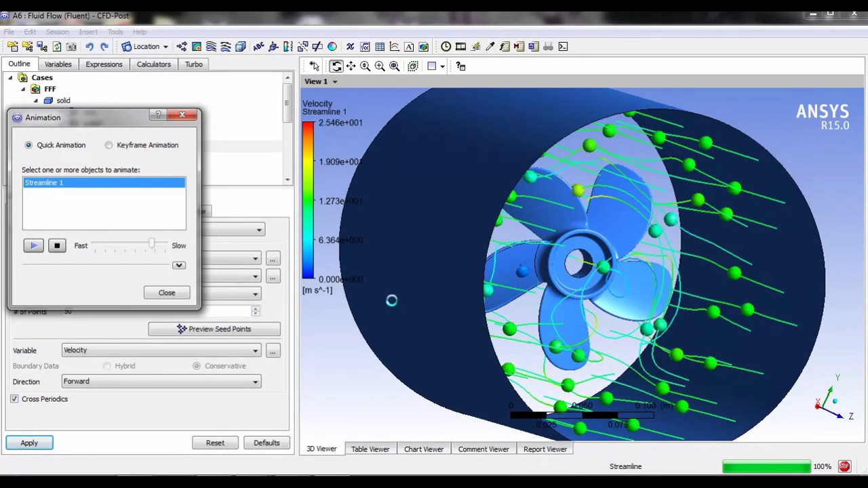The width and height of the screenshot is (868, 488).
Task: Activate the Rotate viewer tool
Action: pos(336,66)
